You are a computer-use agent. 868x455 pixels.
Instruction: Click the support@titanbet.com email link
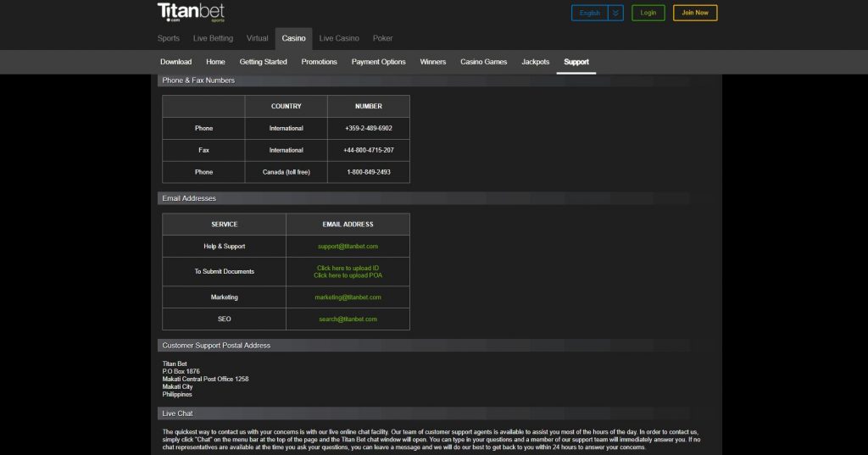pos(348,247)
